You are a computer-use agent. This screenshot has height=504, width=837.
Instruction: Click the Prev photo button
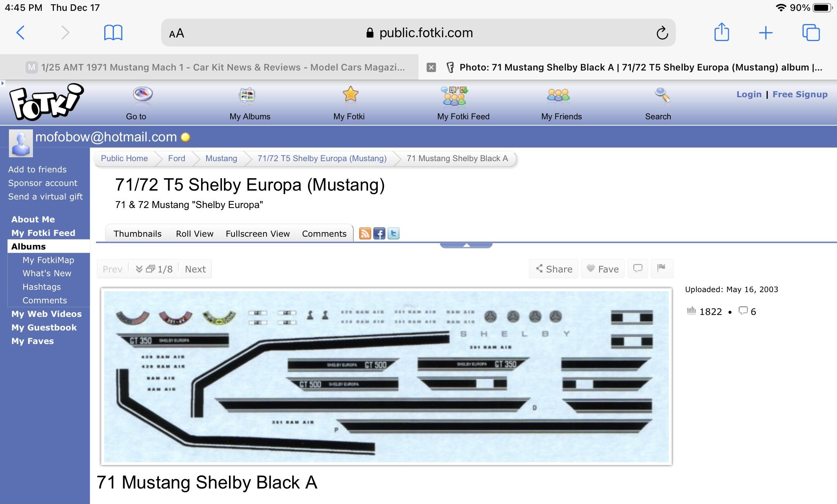point(112,269)
